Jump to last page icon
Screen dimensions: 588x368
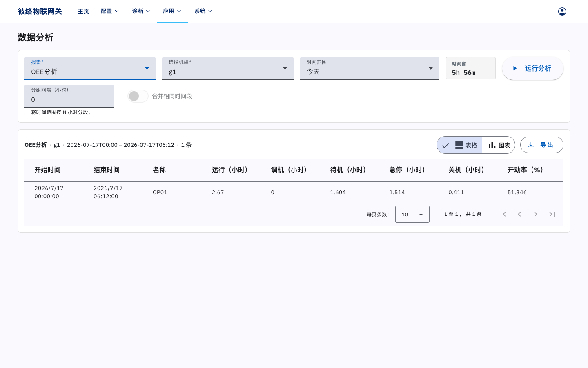point(552,214)
